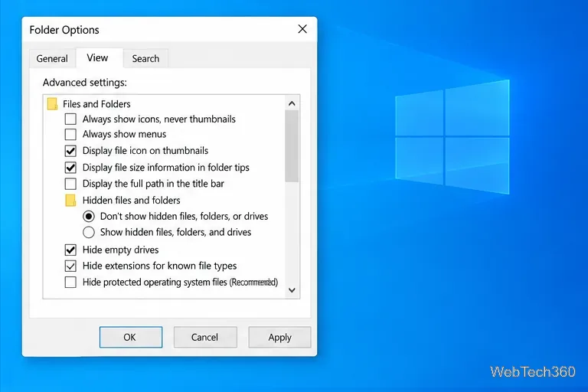This screenshot has width=588, height=392.
Task: Click the Hidden files and folders icon
Action: [70, 201]
